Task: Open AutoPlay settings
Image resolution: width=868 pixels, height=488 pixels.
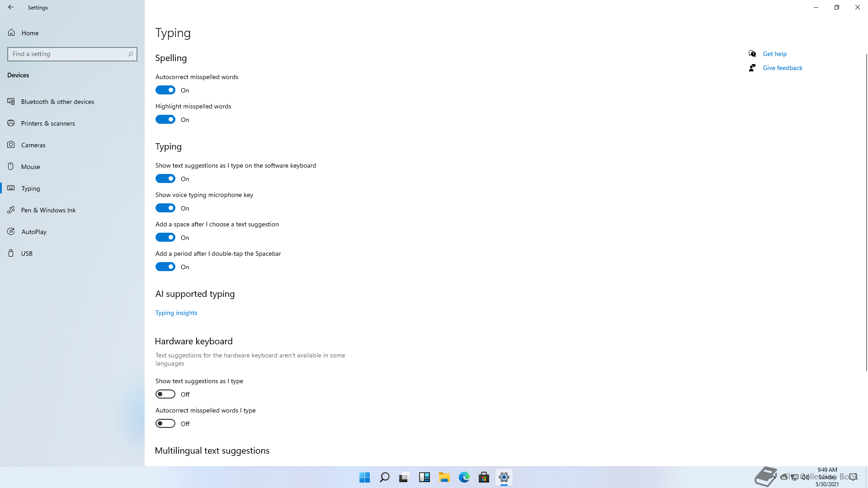Action: pos(72,231)
